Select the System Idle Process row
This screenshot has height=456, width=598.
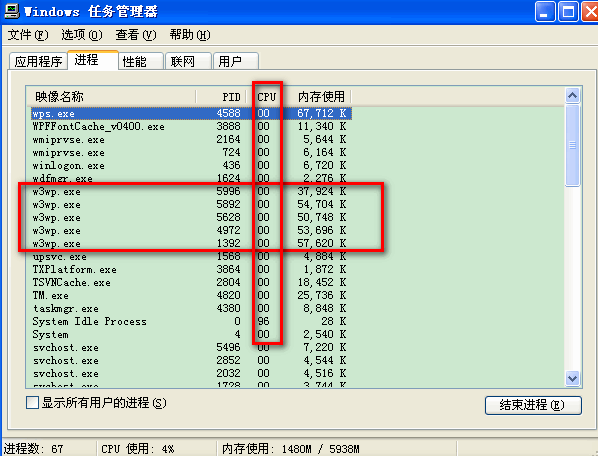[190, 321]
